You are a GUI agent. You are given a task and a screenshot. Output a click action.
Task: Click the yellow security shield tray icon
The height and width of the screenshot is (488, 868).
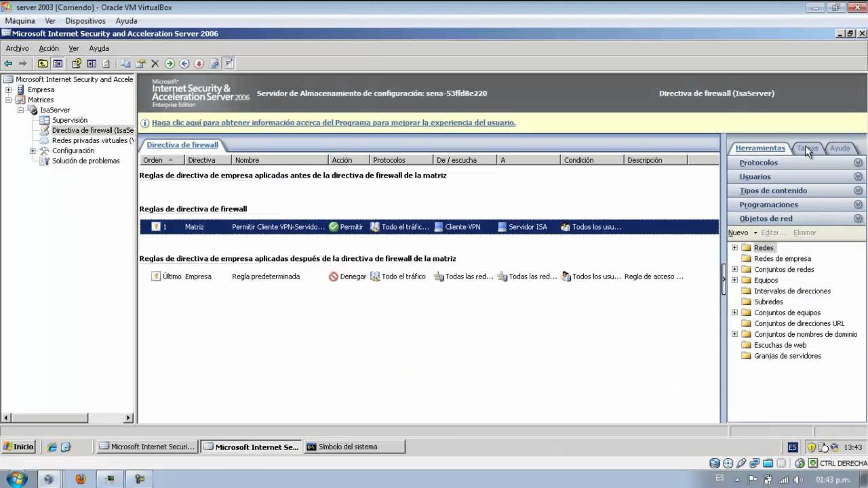(x=812, y=447)
